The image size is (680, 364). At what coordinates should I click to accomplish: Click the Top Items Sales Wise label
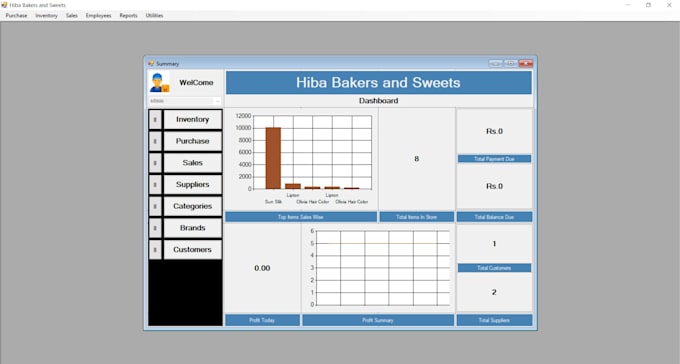(301, 217)
